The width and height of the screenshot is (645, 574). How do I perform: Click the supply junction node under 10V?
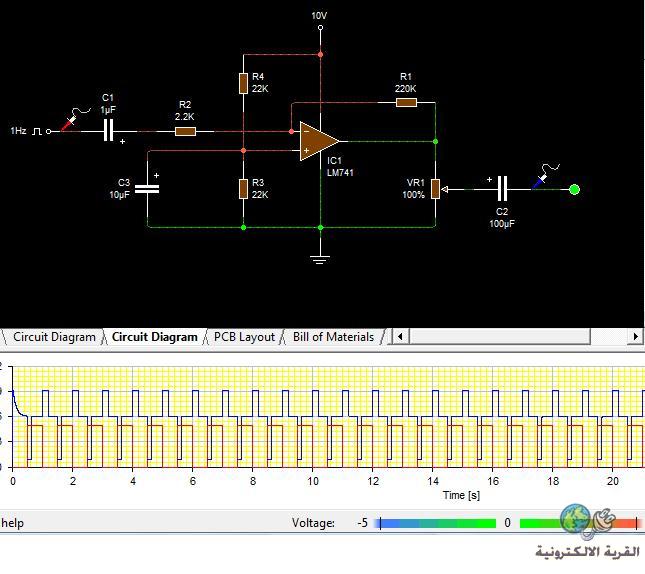pyautogui.click(x=320, y=54)
